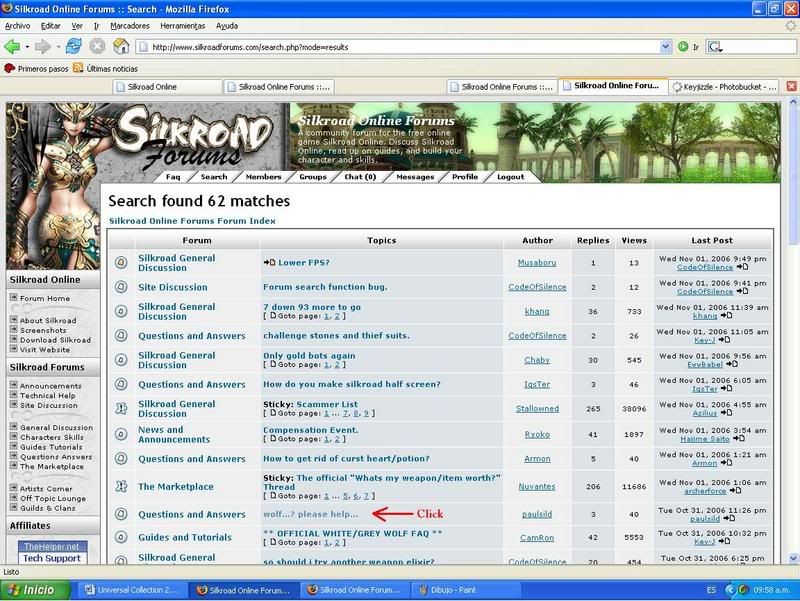This screenshot has width=800, height=601.
Task: Open the Profile forum nav tab
Action: click(465, 177)
